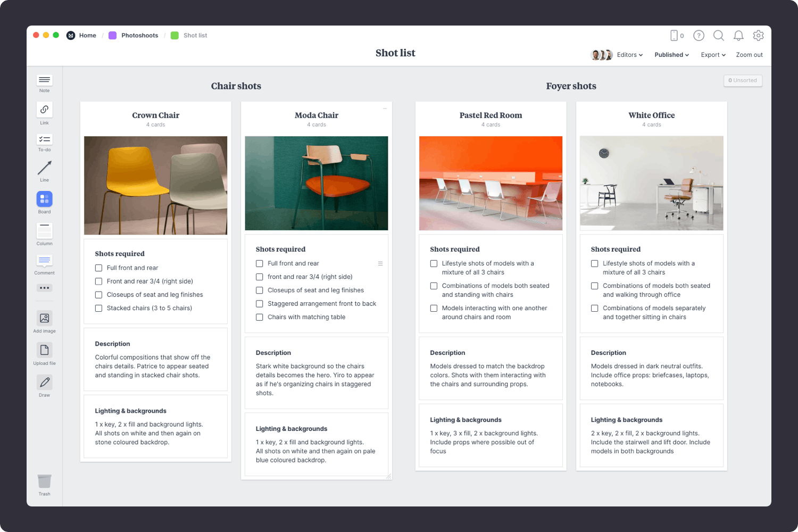Screen dimensions: 798x532
Task: Tick 'Chairs with matching table' checkbox
Action: (260, 317)
